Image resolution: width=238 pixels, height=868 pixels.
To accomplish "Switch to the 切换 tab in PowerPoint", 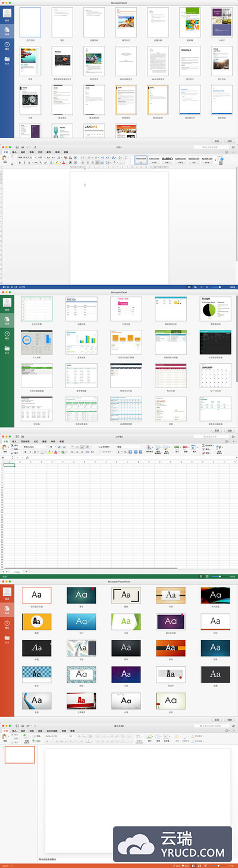I will click(32, 730).
